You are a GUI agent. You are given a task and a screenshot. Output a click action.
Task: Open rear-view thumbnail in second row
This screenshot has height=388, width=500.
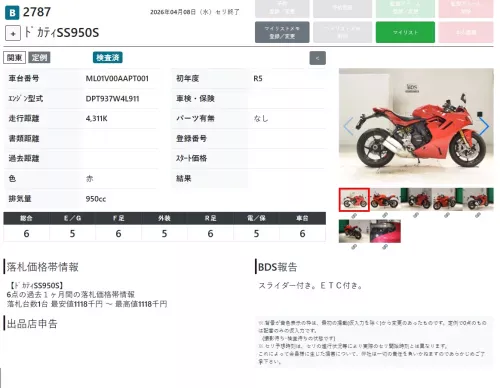354,231
